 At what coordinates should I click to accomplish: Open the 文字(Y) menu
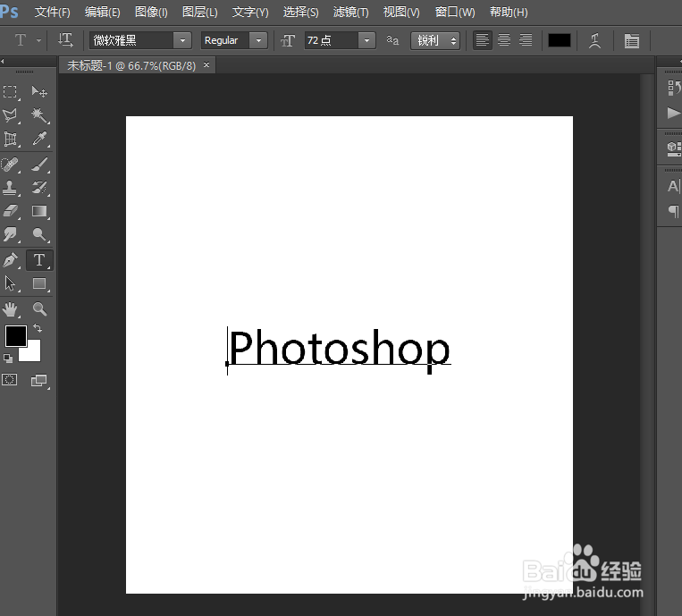click(250, 13)
